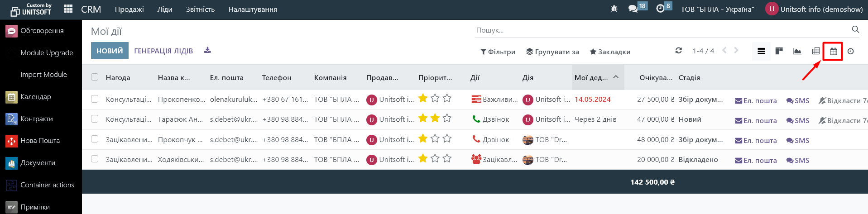Switch to the graph chart view
Image resolution: width=868 pixels, height=214 pixels.
pos(797,51)
